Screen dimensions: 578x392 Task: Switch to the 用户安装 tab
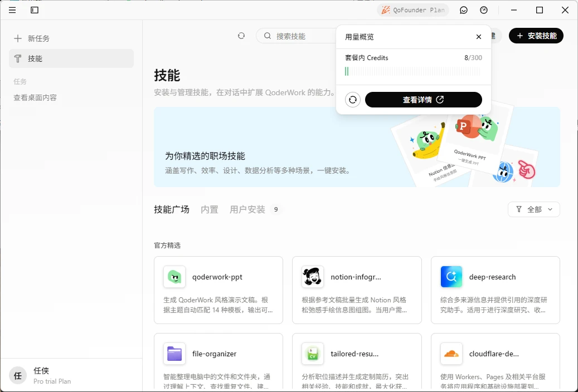[x=247, y=209]
